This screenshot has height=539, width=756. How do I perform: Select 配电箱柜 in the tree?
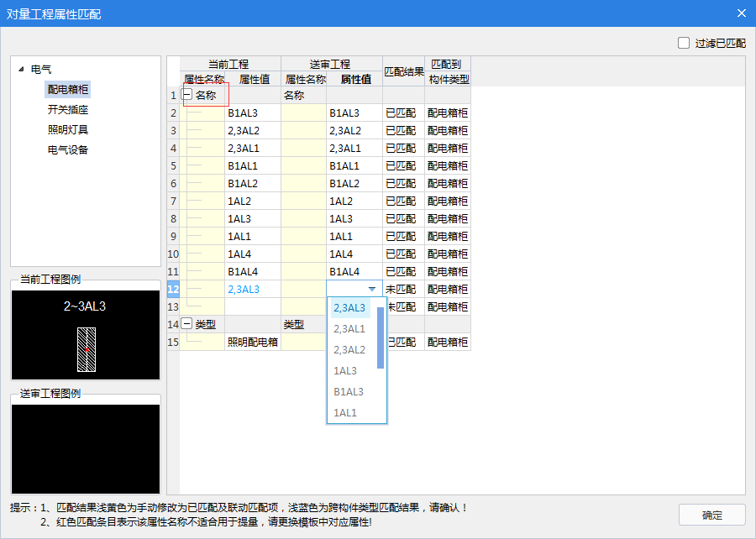click(68, 90)
